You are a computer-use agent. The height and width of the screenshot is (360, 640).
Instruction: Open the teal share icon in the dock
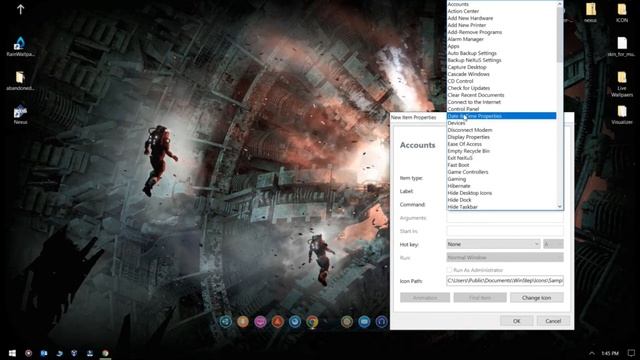(x=225, y=322)
